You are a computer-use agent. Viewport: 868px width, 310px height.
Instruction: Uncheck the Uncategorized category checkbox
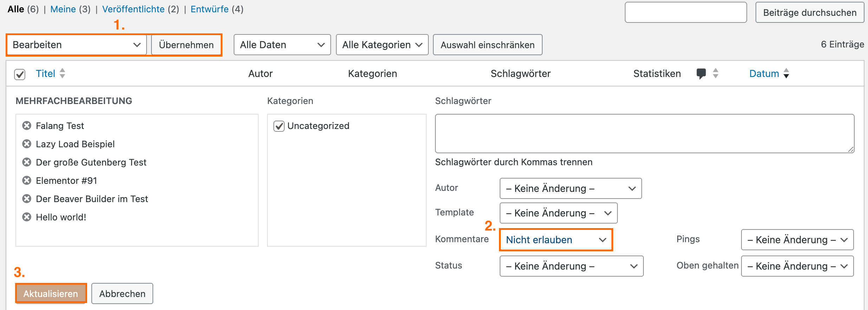[279, 126]
